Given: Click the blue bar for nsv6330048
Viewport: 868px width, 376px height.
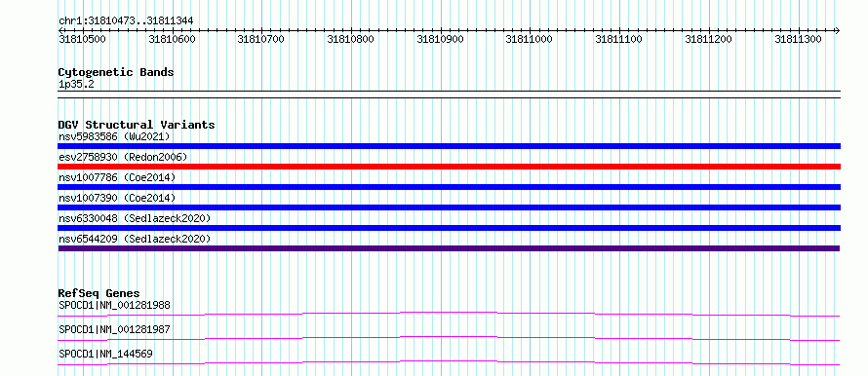Looking at the screenshot, I should pos(449,228).
